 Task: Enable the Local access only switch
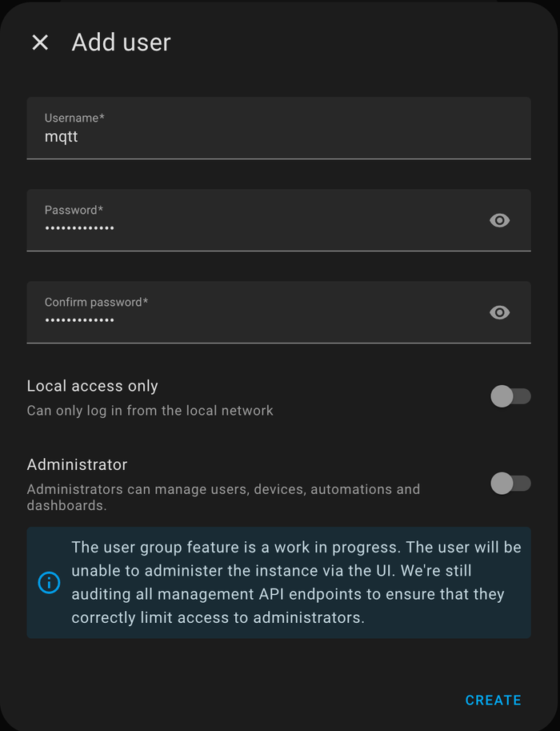click(x=510, y=396)
